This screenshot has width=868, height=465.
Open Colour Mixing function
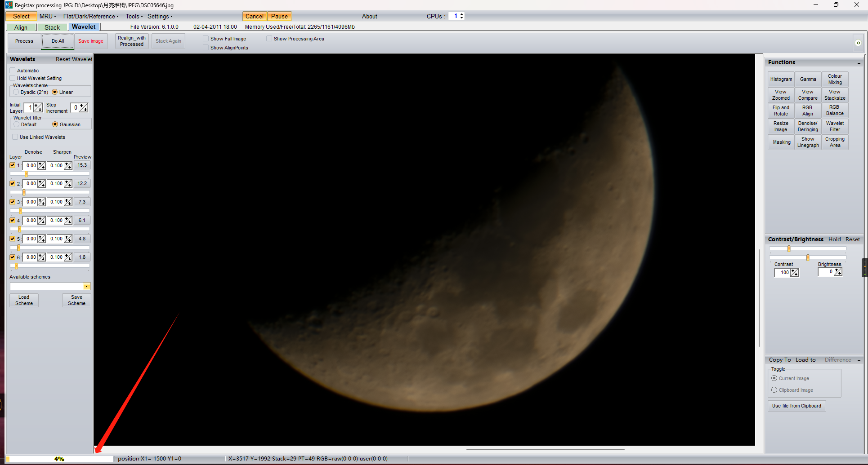pos(835,79)
